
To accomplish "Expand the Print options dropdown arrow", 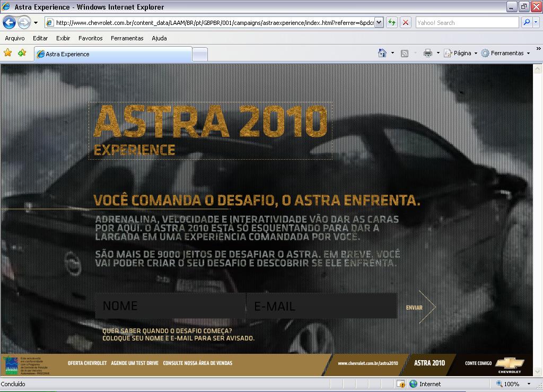I will tap(438, 53).
